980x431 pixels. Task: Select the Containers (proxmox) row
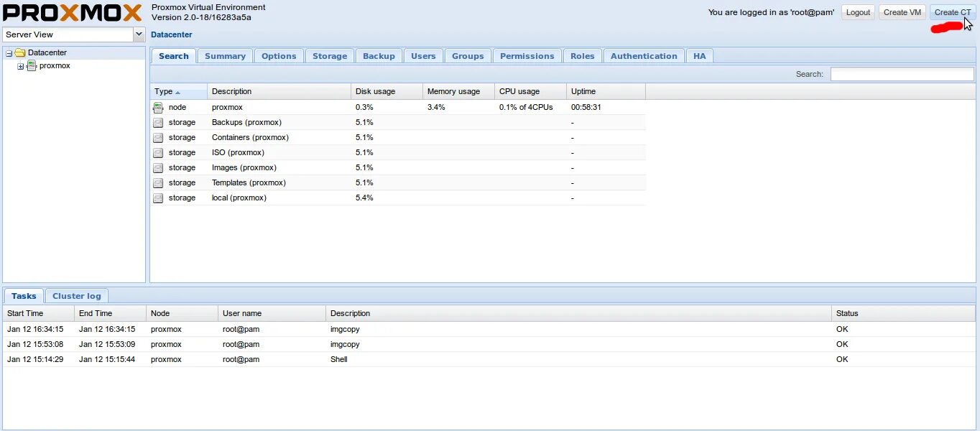click(x=398, y=138)
